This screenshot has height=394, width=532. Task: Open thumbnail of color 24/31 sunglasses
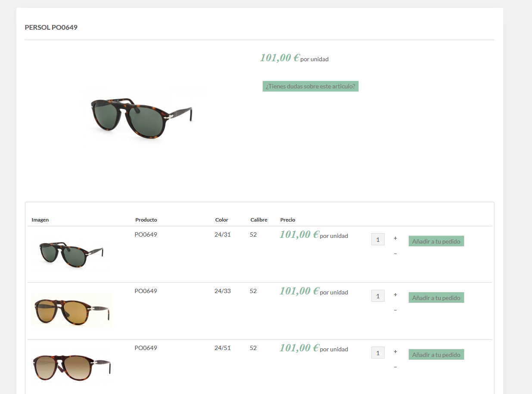[72, 254]
